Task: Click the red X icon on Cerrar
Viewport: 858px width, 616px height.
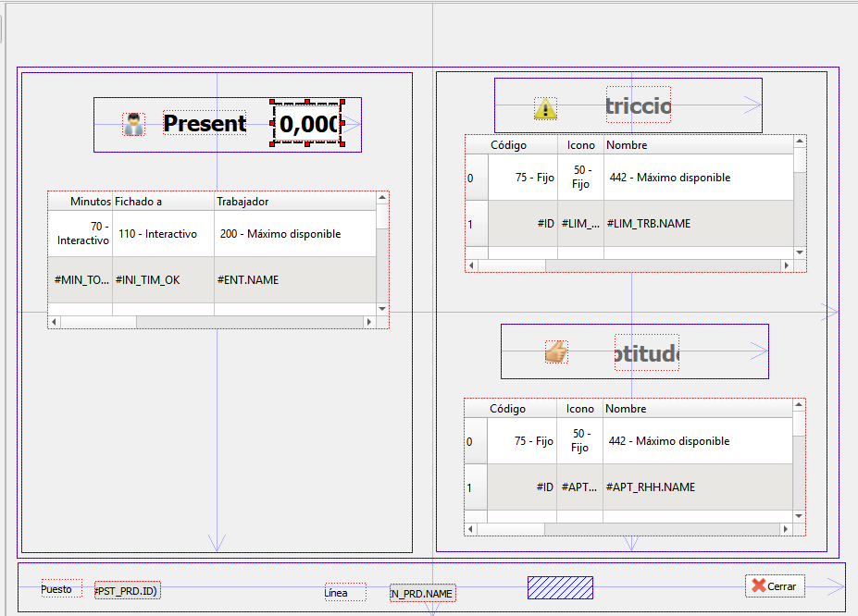Action: click(x=758, y=585)
